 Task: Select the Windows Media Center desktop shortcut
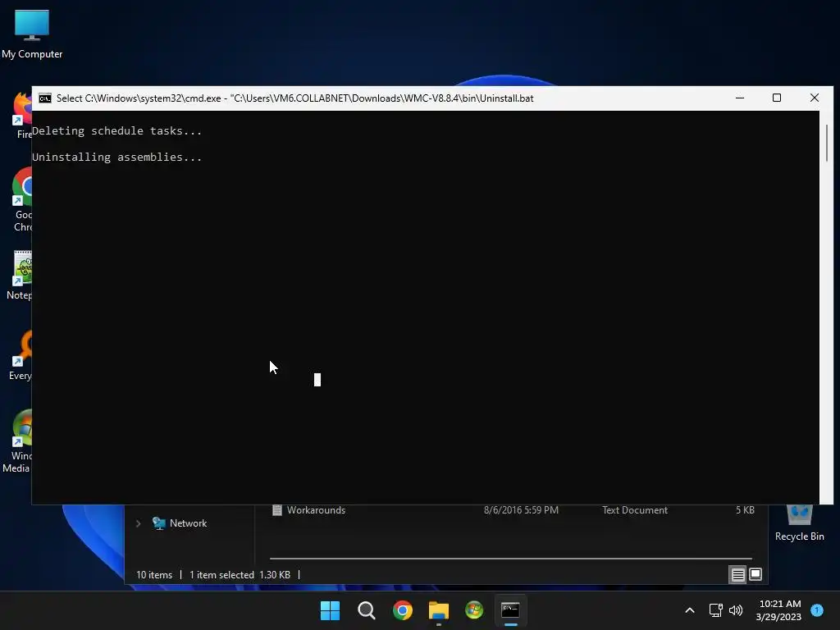click(17, 441)
